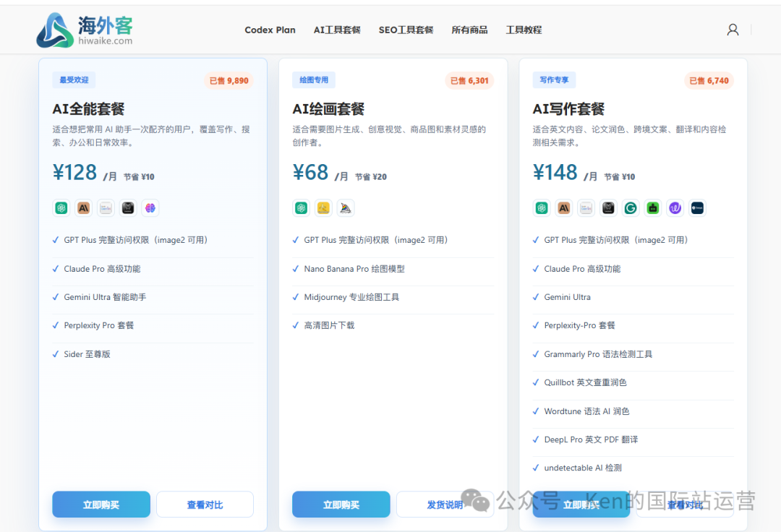The height and width of the screenshot is (532, 781).
Task: Click the AI全能套餐 title
Action: 89,108
